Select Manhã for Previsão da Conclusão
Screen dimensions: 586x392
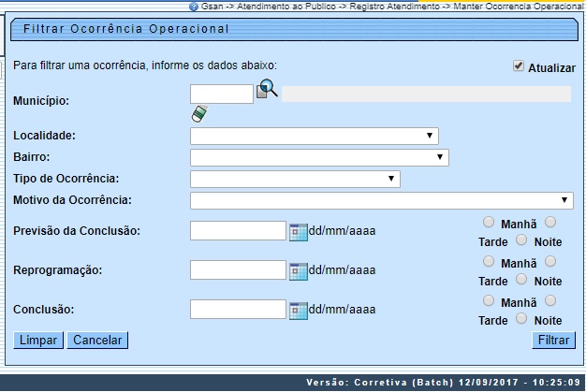pyautogui.click(x=489, y=223)
